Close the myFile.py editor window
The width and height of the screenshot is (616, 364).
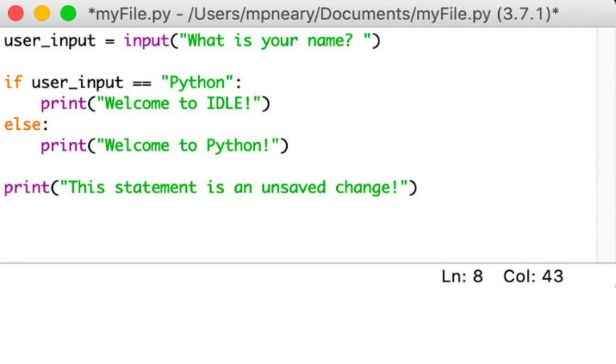pos(16,13)
